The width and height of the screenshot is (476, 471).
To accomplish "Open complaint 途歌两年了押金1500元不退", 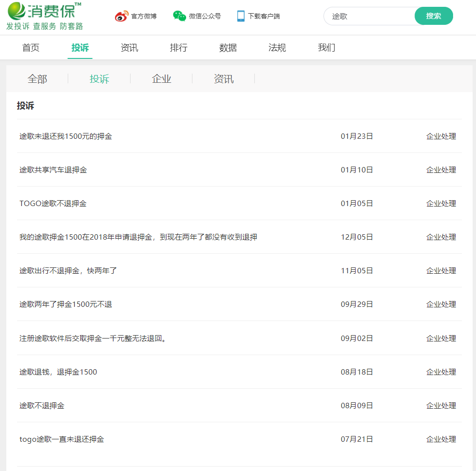I will (66, 304).
